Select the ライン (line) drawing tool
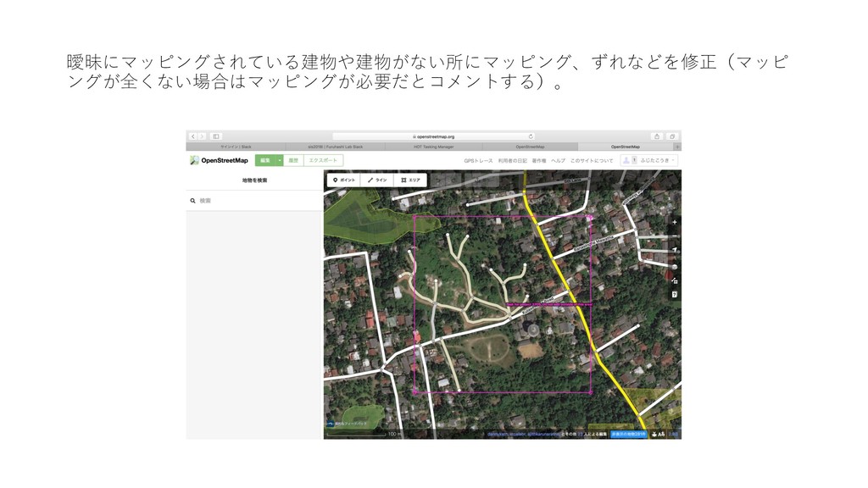This screenshot has width=868, height=488. click(377, 180)
